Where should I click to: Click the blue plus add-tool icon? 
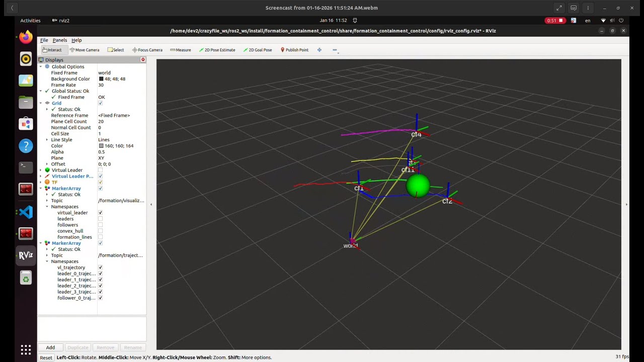(319, 50)
